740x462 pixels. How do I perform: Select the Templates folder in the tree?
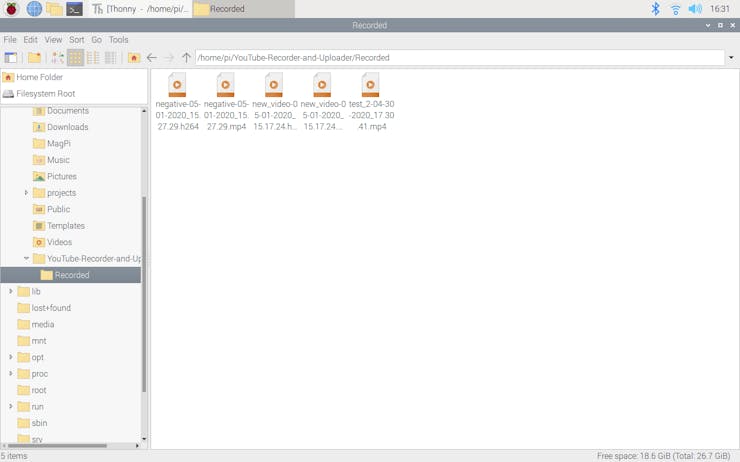(x=66, y=226)
